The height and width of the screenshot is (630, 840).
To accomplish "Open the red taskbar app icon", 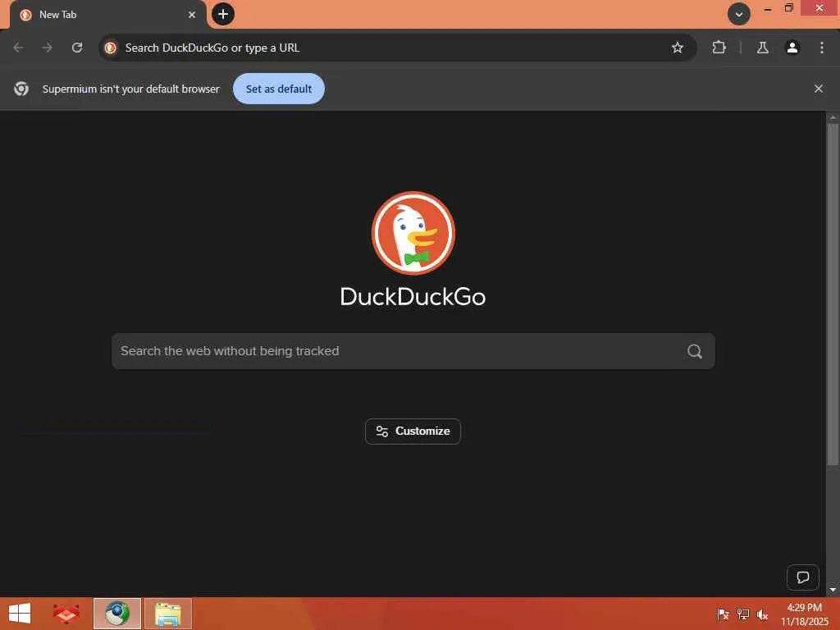I will pyautogui.click(x=66, y=614).
